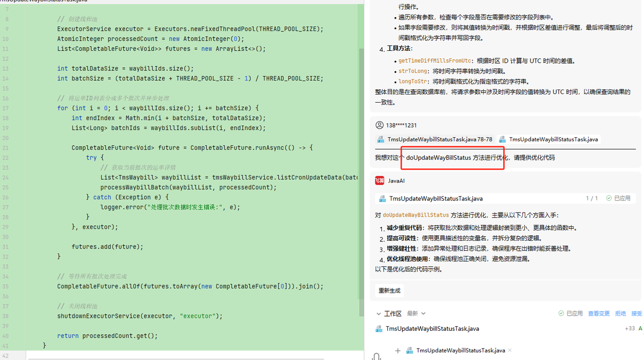Click the return processedCount.get() line
Screen dimensions: 644x360
pyautogui.click(x=108, y=335)
